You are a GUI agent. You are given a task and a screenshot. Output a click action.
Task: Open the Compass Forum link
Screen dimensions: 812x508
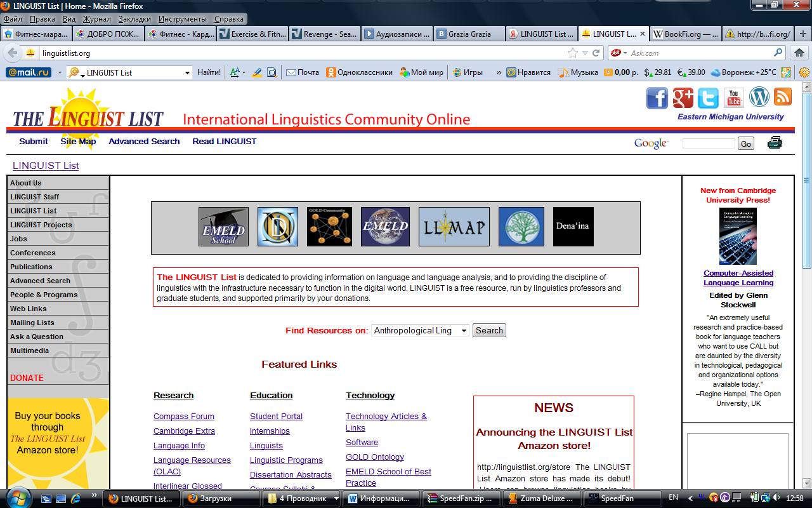(184, 417)
